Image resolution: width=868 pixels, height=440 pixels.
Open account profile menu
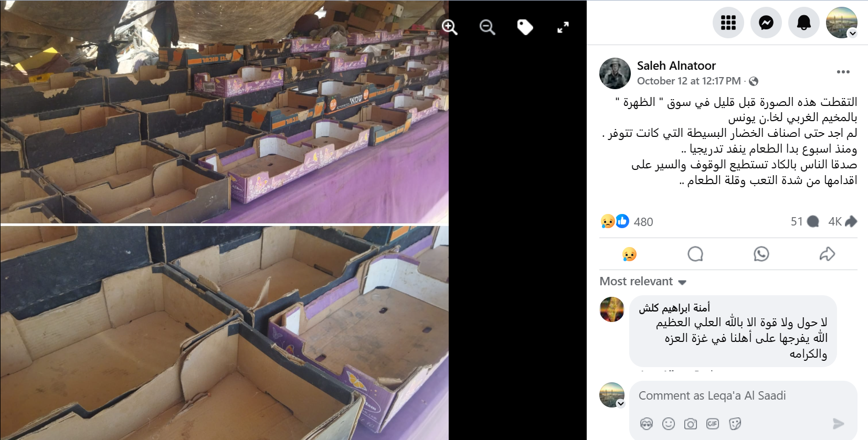841,23
